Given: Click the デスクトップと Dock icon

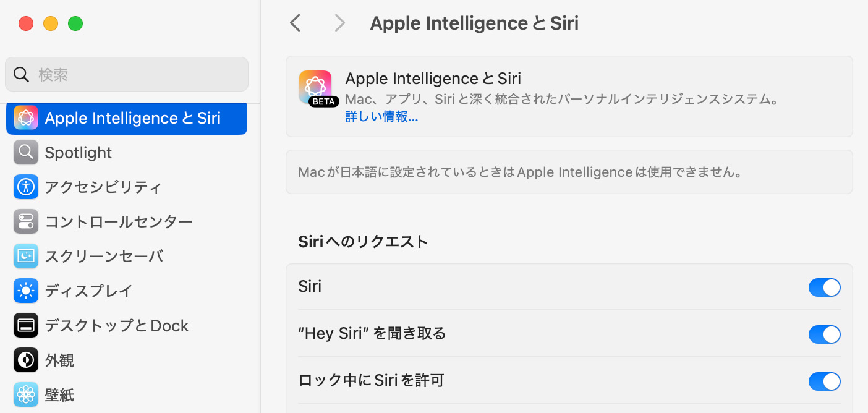Looking at the screenshot, I should point(26,326).
